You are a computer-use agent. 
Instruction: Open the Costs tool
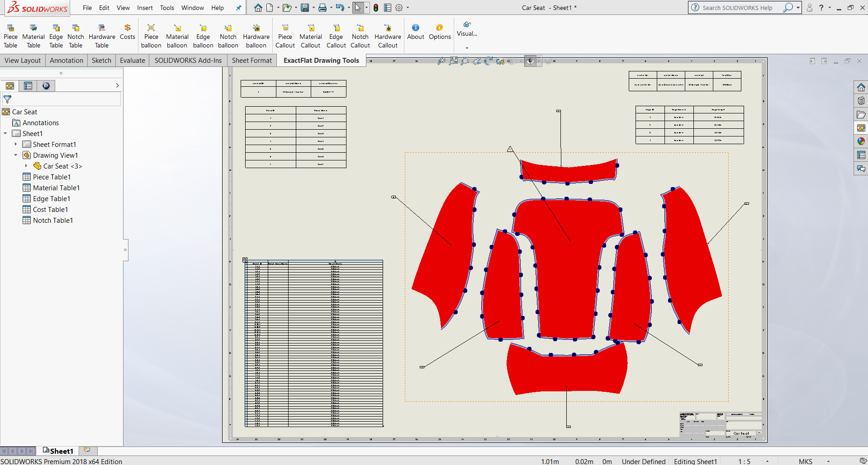(128, 32)
